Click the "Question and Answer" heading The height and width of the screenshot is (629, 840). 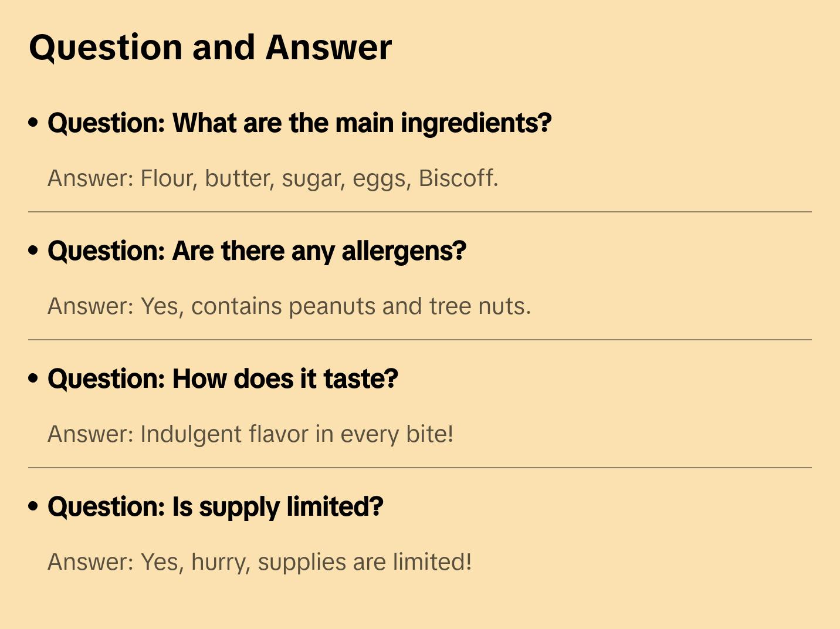click(x=210, y=47)
